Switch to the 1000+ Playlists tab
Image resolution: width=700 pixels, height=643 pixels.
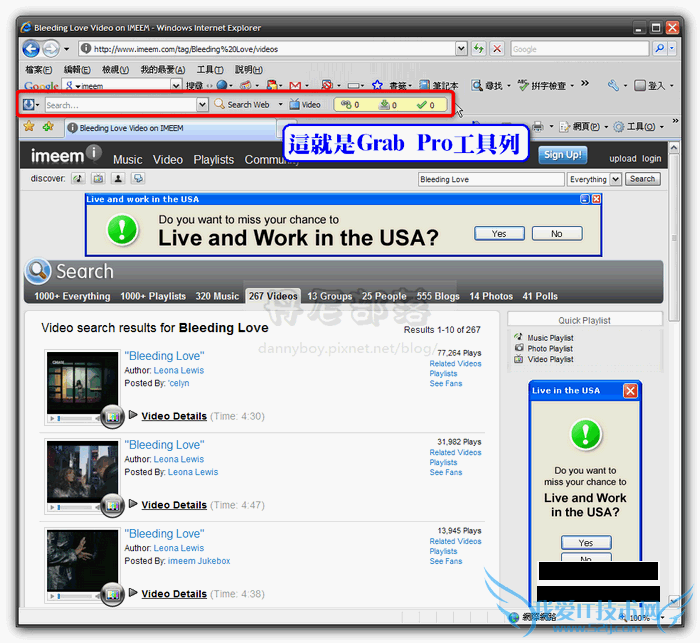pyautogui.click(x=153, y=296)
